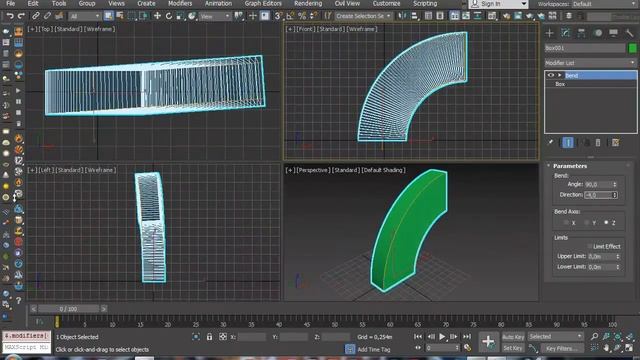Image resolution: width=640 pixels, height=360 pixels.
Task: Click Add Time Tag label
Action: pyautogui.click(x=373, y=349)
